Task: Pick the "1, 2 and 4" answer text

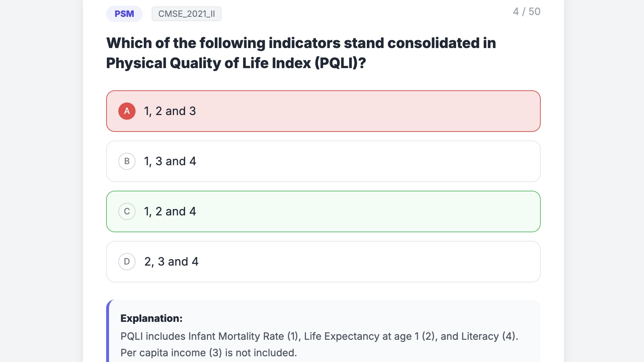Action: (x=170, y=211)
